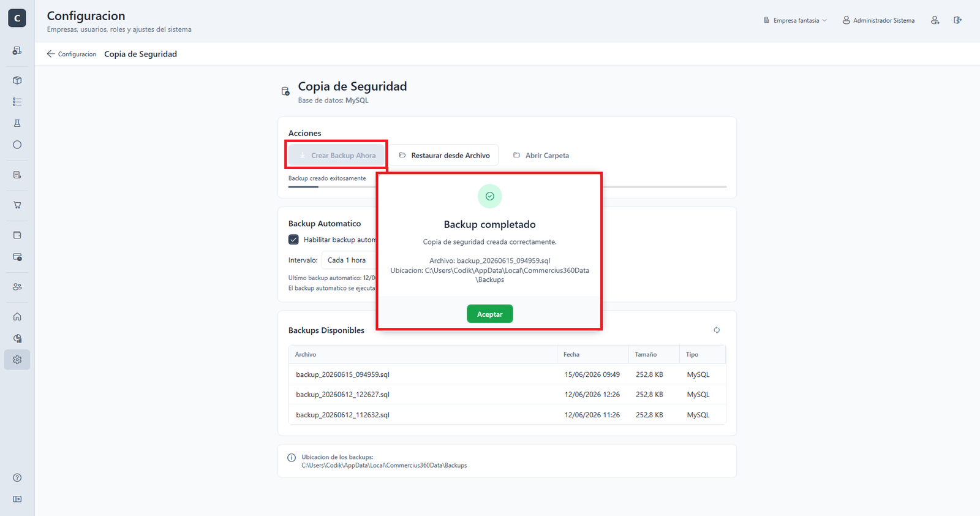Click the backup progress bar
This screenshot has width=980, height=516.
click(x=507, y=186)
